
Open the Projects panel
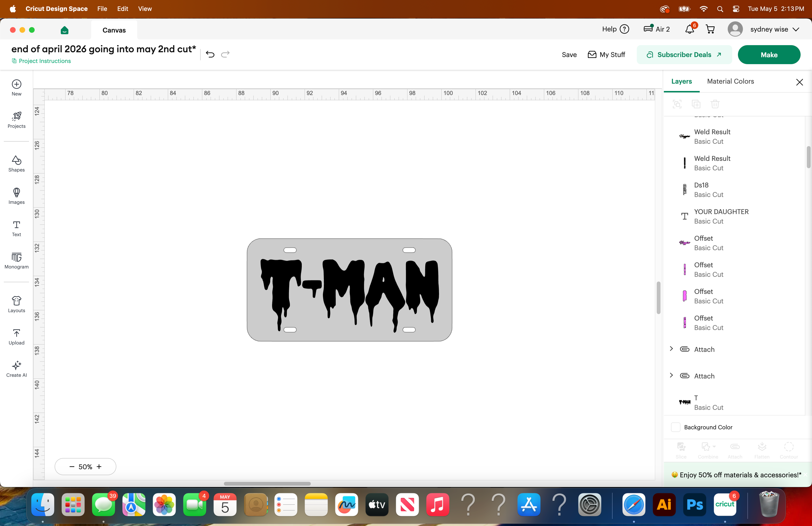[x=16, y=120]
